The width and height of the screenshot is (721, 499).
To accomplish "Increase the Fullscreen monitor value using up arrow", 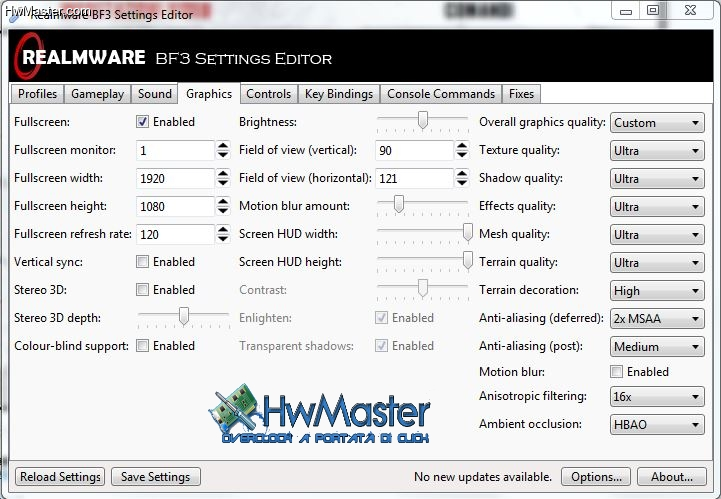I will [x=223, y=145].
